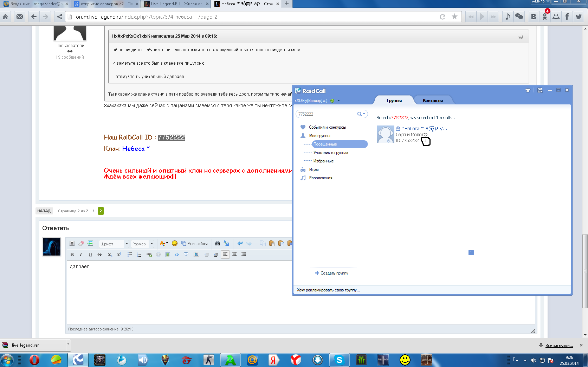Apply bold formatting in reply editor
Viewport: 588px width, 367px height.
point(72,255)
